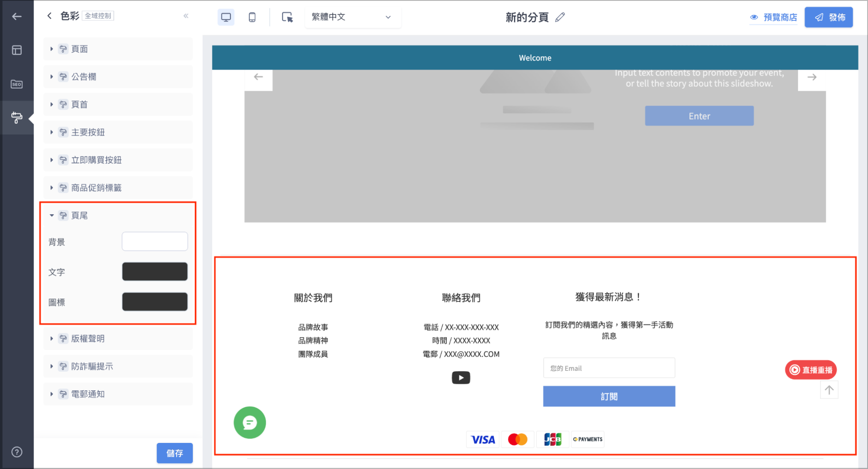Open the help question mark icon

17,452
